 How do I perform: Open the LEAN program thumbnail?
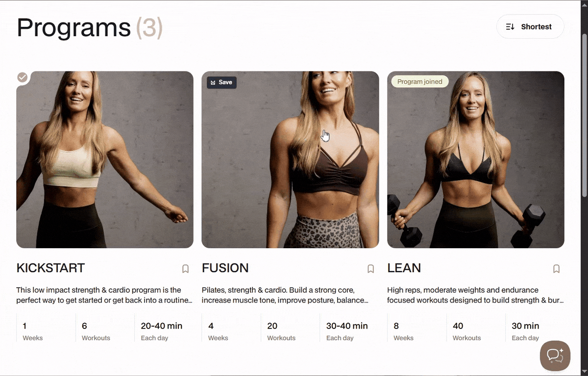tap(476, 160)
